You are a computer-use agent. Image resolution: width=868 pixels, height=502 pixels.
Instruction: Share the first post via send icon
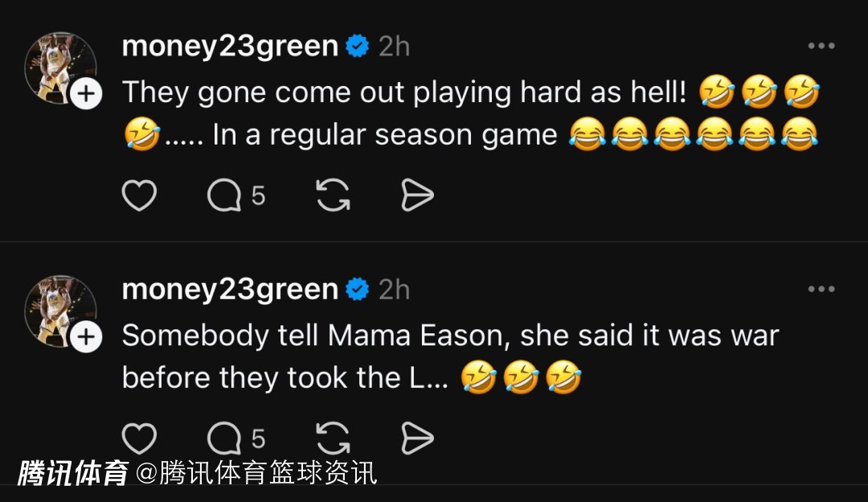(417, 195)
